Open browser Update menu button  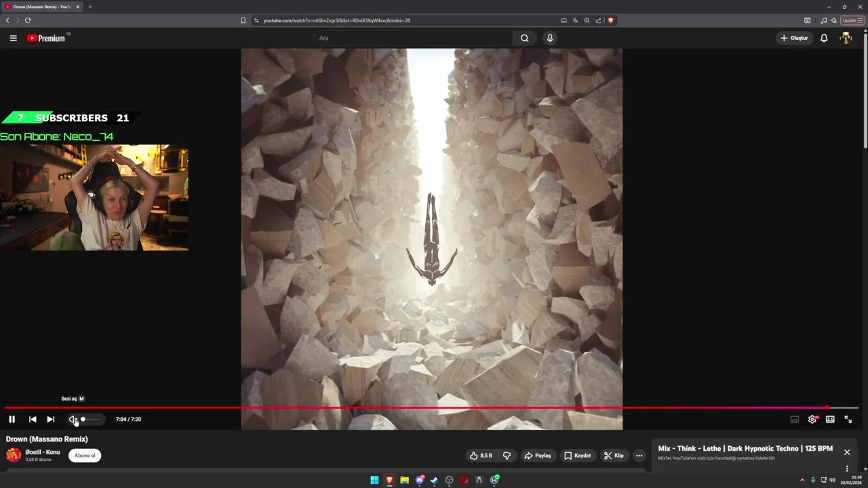point(852,20)
